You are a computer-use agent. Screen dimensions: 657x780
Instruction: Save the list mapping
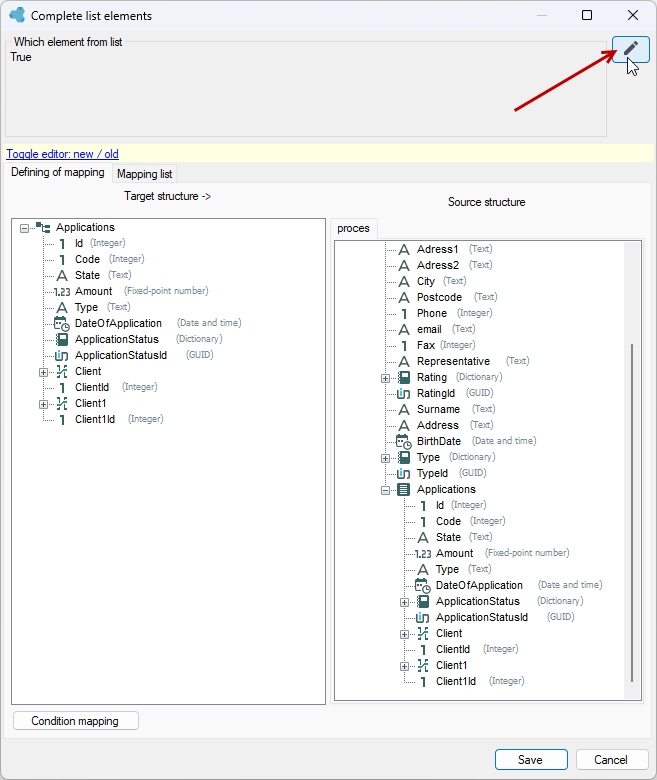pos(531,760)
